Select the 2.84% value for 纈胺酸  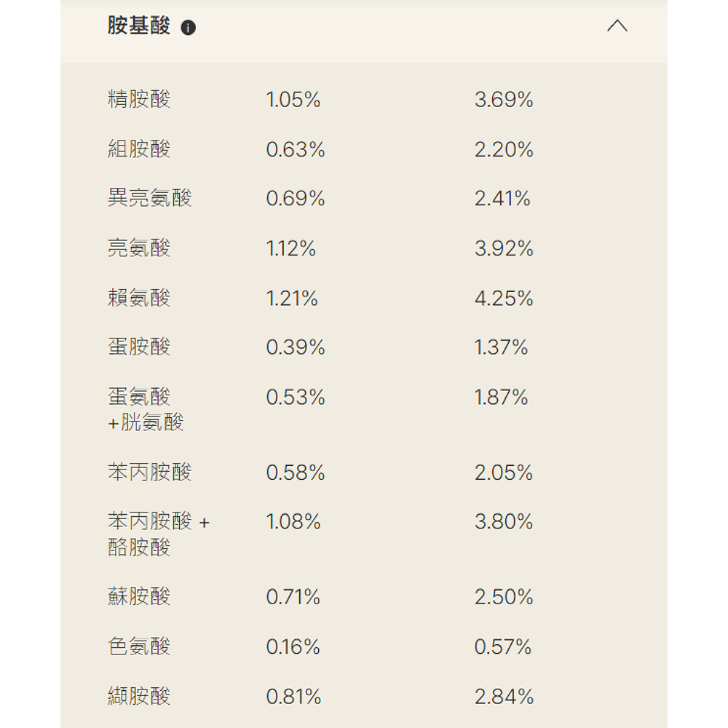click(x=504, y=697)
